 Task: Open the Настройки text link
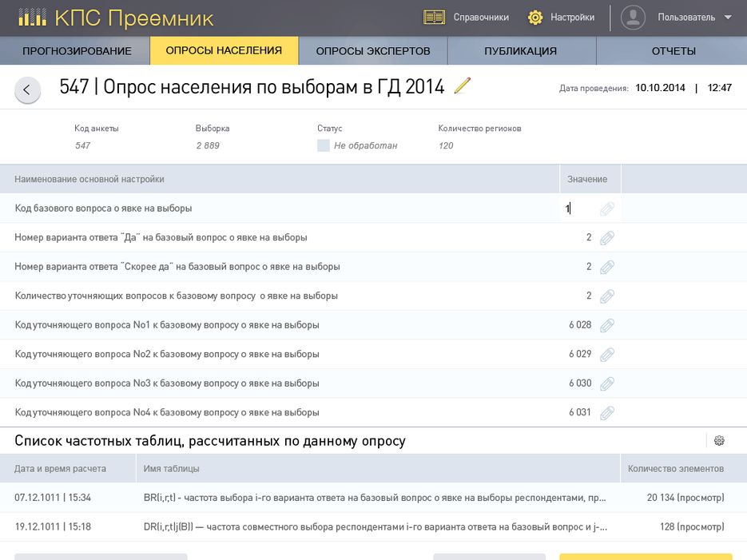(x=572, y=17)
